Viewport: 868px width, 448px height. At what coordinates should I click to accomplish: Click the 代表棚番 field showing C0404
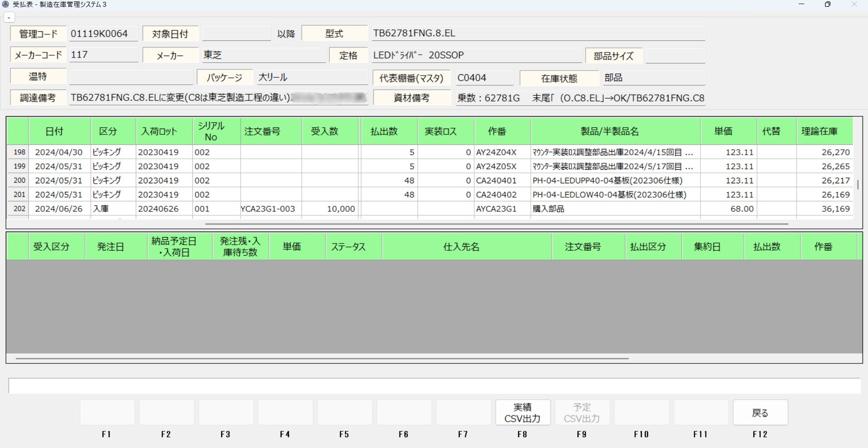pos(484,78)
